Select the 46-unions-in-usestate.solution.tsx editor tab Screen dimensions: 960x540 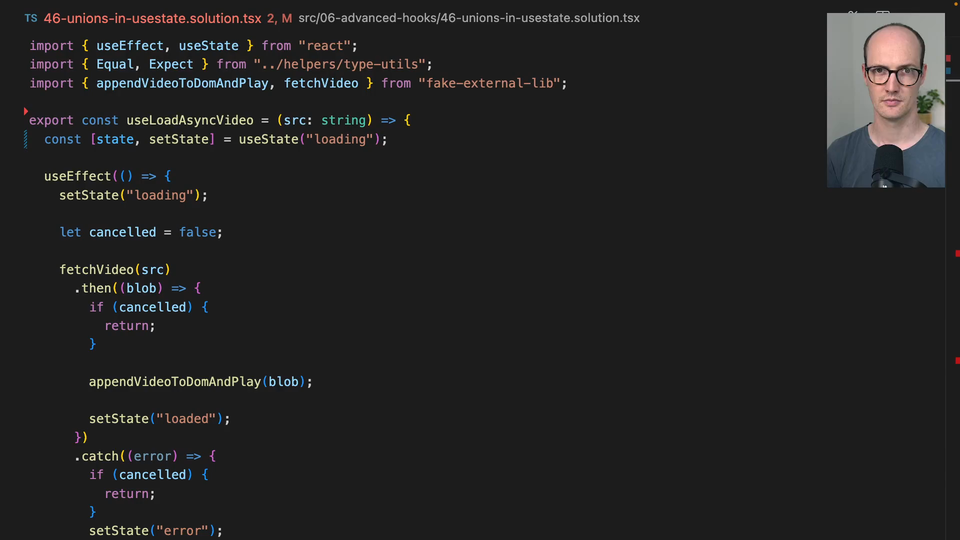point(152,18)
